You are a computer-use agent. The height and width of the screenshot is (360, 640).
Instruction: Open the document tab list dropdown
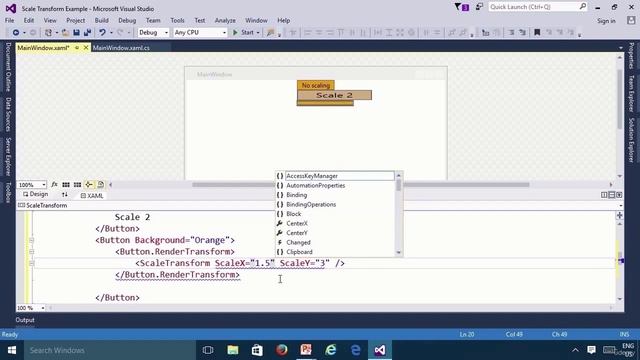tap(620, 48)
